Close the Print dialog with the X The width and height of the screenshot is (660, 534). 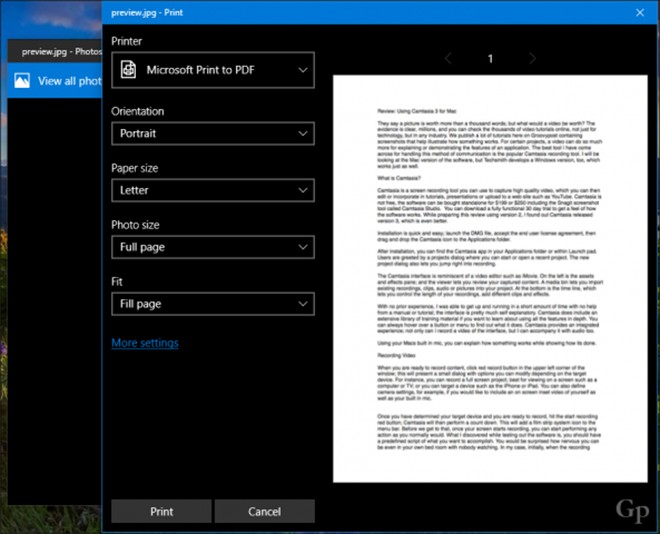pos(640,13)
